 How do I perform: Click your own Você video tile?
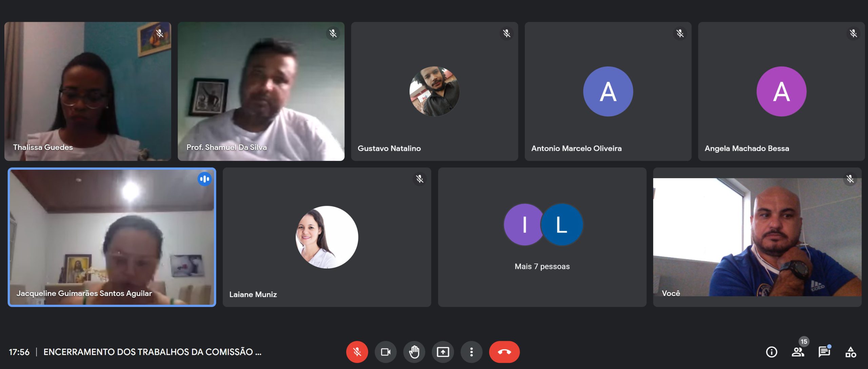757,237
